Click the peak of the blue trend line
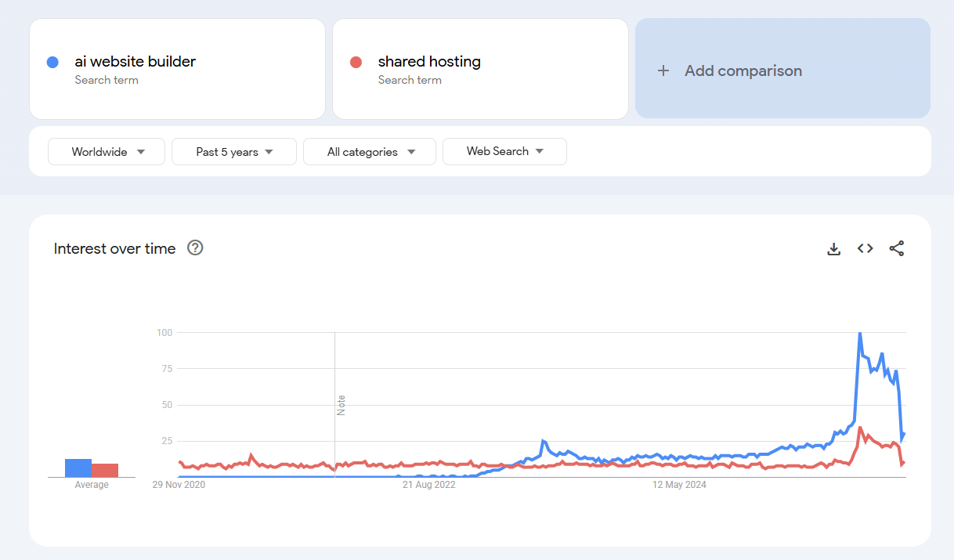This screenshot has width=954, height=560. [x=859, y=332]
